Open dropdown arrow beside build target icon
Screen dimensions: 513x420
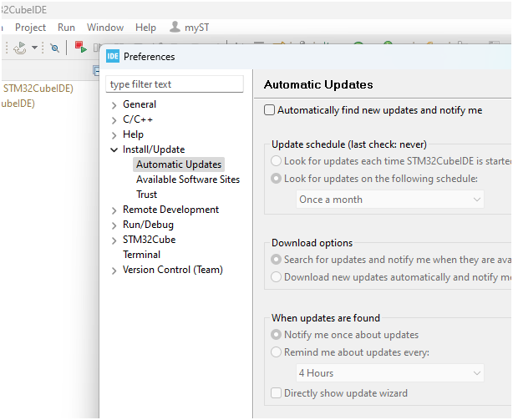tap(34, 48)
